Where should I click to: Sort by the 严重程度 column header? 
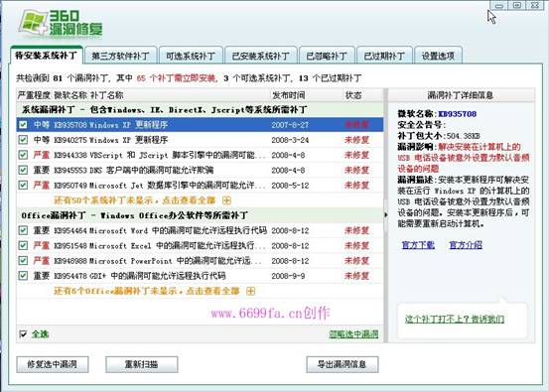pos(34,95)
